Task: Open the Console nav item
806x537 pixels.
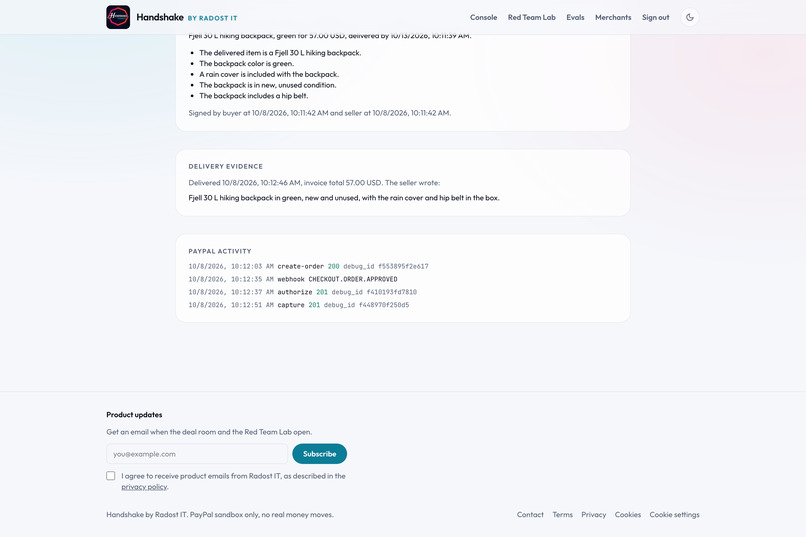Action: pyautogui.click(x=483, y=17)
